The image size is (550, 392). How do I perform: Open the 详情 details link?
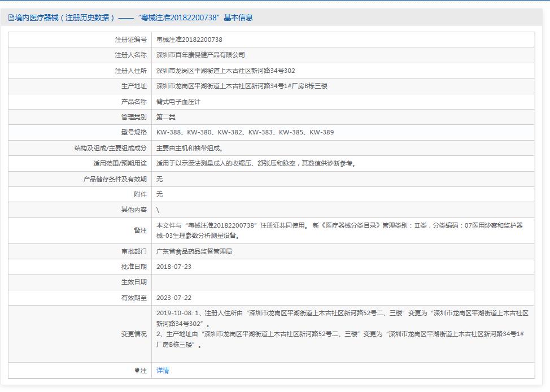coord(164,371)
